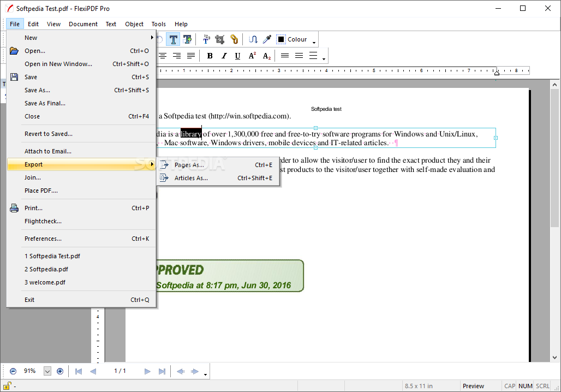Click the black Colour swatch
Viewport: 561px width, 392px height.
pyautogui.click(x=281, y=39)
